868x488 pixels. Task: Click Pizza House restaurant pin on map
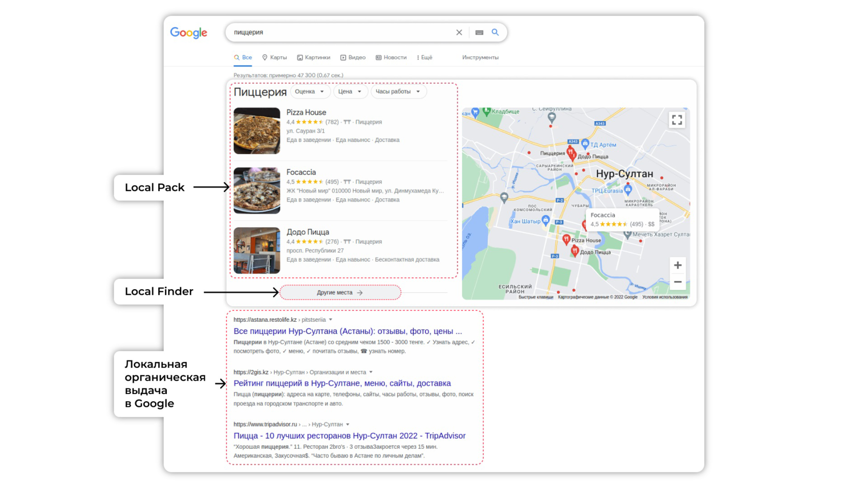566,239
